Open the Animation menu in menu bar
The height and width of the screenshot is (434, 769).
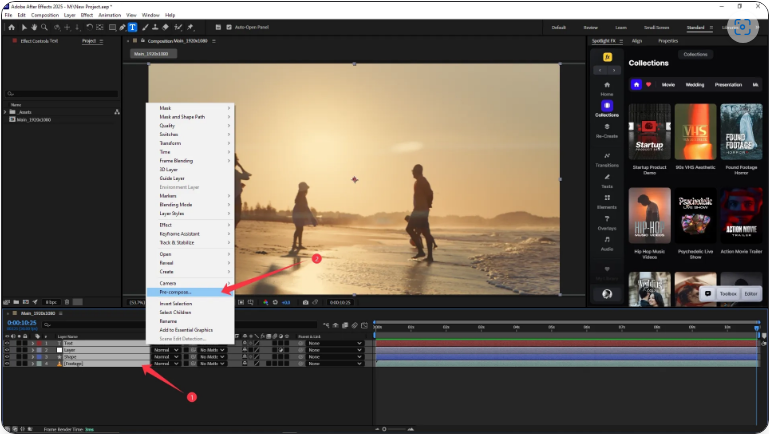(109, 15)
